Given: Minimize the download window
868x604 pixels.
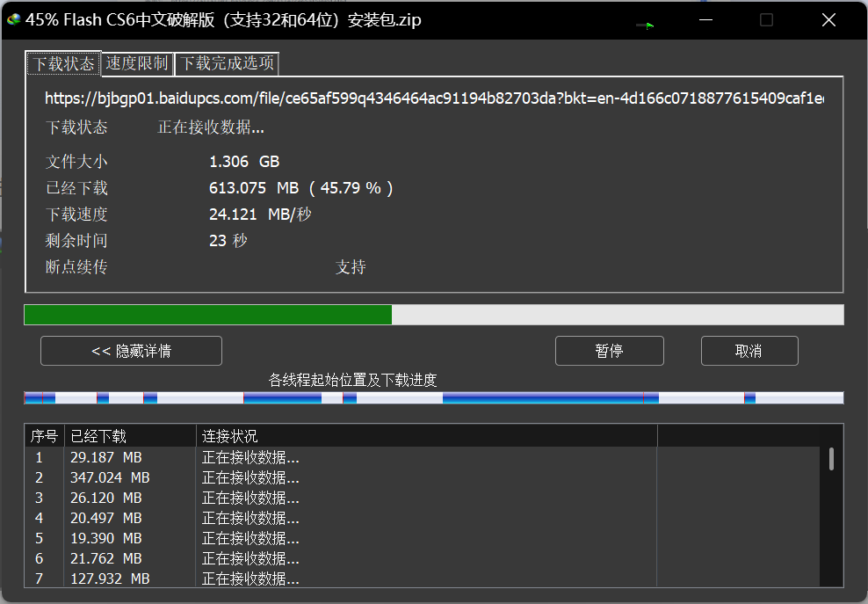Looking at the screenshot, I should (x=705, y=20).
